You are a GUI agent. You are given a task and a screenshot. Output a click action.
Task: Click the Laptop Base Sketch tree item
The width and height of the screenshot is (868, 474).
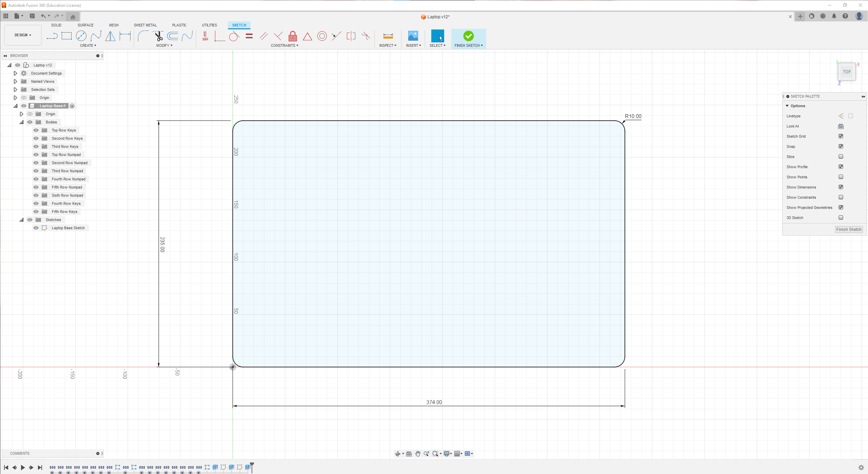68,228
